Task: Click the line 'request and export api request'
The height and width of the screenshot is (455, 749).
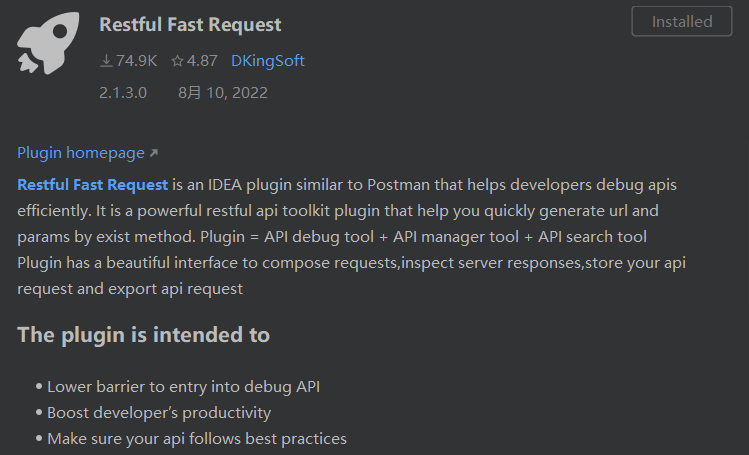Action: click(x=130, y=289)
